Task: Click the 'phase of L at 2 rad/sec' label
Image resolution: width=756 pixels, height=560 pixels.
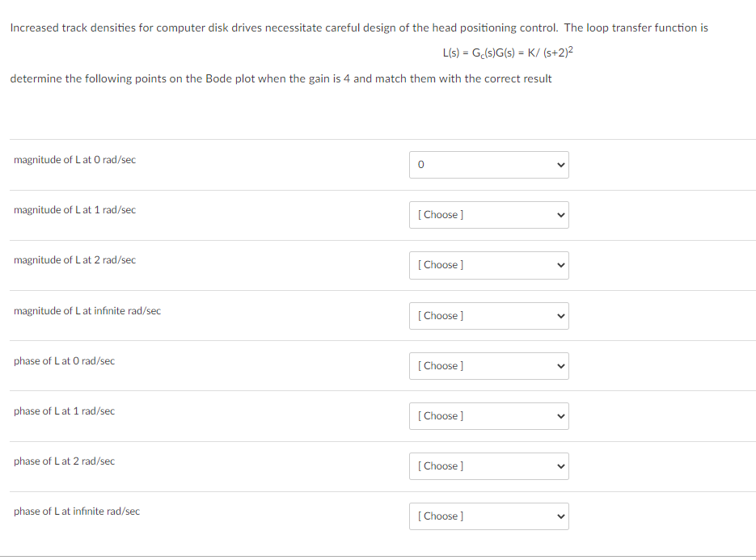Action: tap(64, 461)
